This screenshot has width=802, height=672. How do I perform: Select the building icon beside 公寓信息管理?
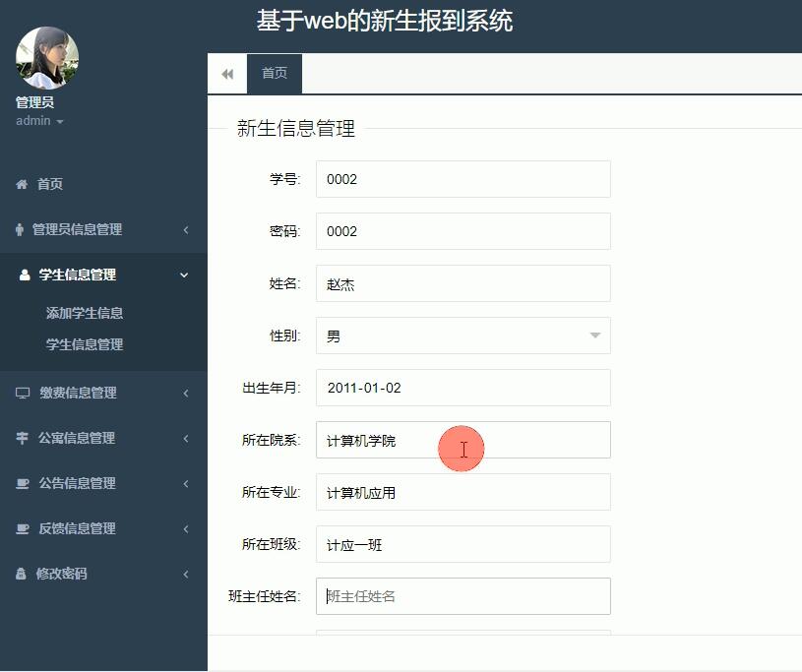22,438
